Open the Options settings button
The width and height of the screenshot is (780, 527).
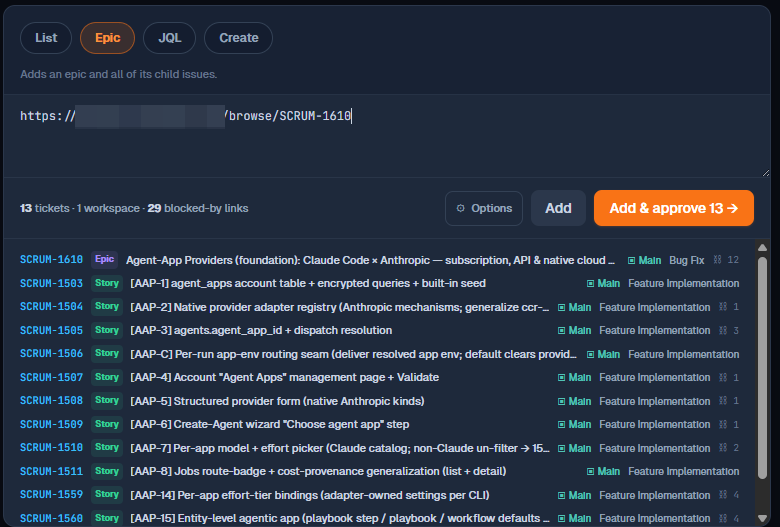click(x=484, y=208)
